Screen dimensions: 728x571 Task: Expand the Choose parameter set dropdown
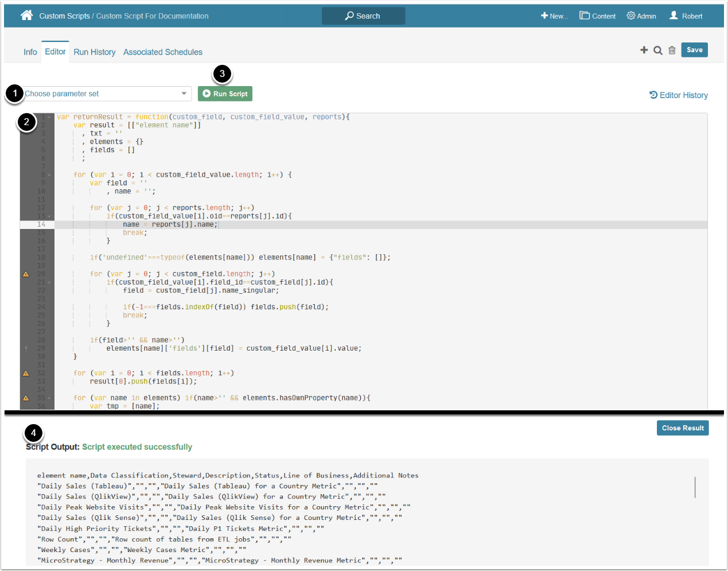pos(184,94)
